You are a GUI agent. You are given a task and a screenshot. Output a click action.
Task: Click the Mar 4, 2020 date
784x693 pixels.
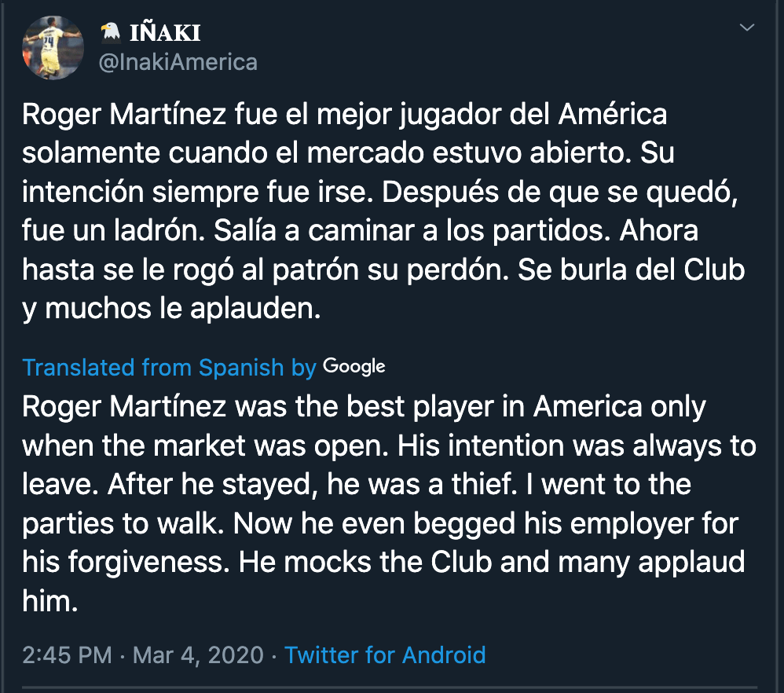pos(198,654)
